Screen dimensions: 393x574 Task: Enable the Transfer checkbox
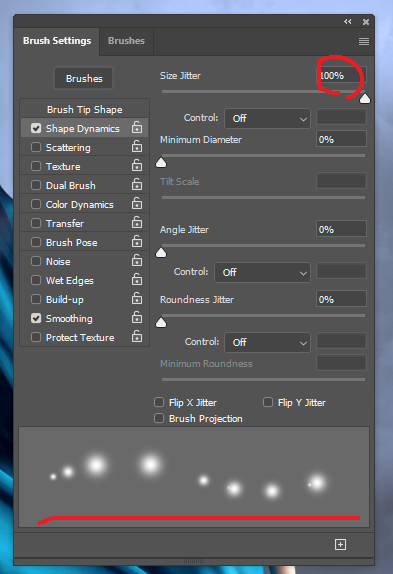(x=36, y=223)
